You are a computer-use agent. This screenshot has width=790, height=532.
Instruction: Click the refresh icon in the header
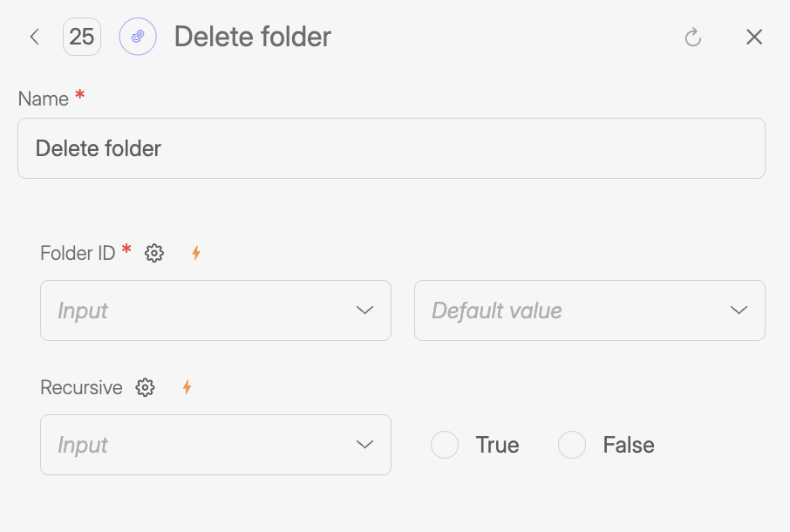click(693, 37)
